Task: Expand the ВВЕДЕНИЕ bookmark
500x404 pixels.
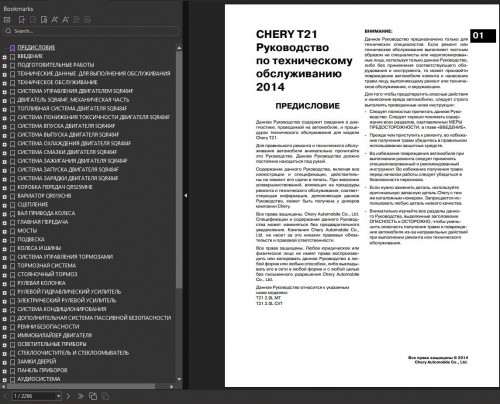Action: click(x=5, y=57)
